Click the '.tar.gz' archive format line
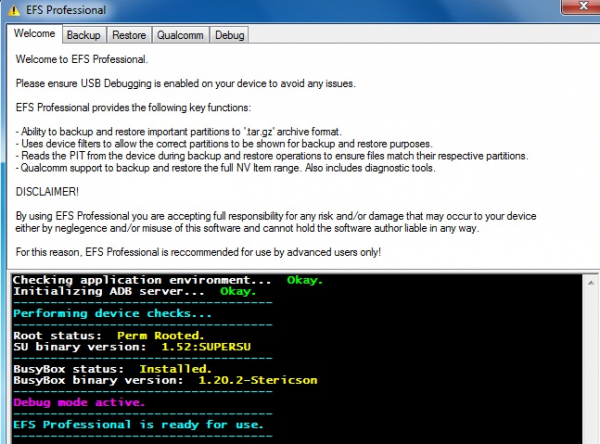Viewport: 600px width, 444px height. click(x=179, y=132)
